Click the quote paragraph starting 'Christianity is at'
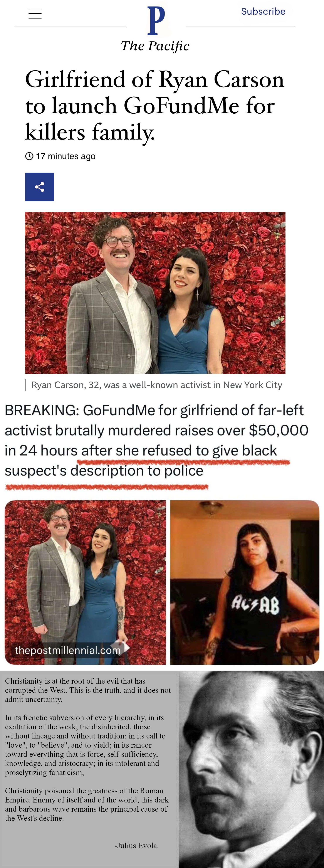 88,690
